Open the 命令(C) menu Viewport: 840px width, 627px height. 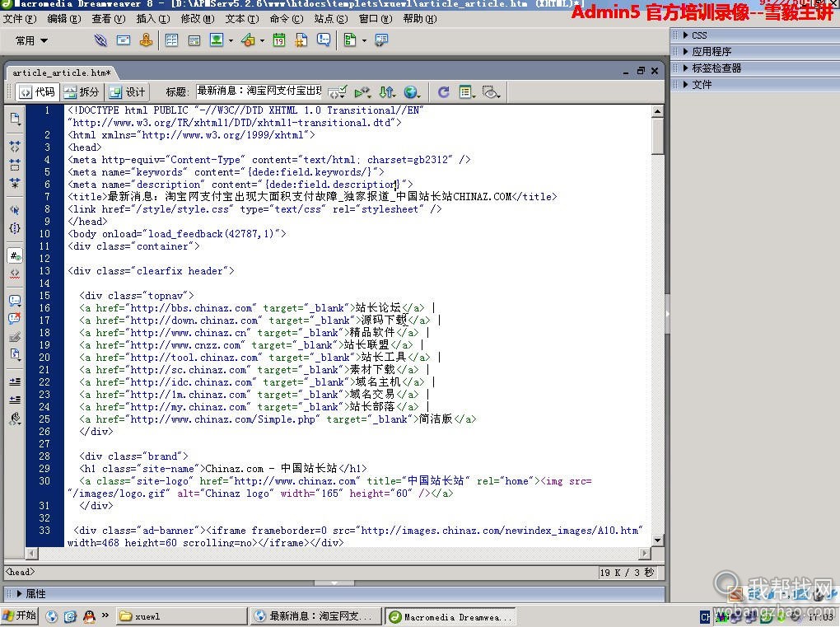pos(287,19)
